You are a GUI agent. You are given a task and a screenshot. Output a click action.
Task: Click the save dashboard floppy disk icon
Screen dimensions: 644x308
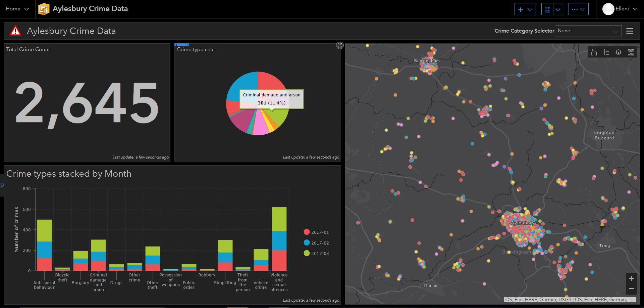(x=547, y=9)
